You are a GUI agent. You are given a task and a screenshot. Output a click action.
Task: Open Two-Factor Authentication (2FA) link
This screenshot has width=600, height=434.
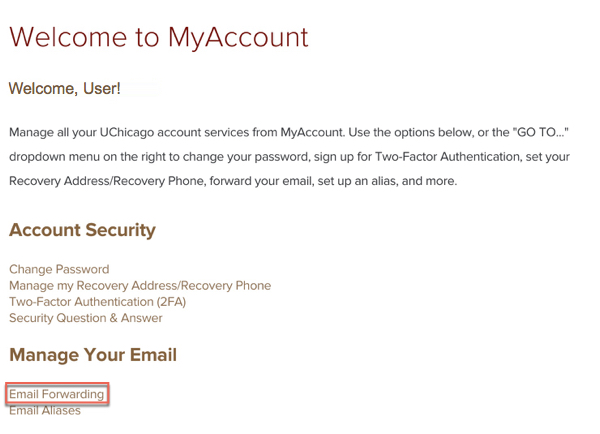click(x=97, y=301)
